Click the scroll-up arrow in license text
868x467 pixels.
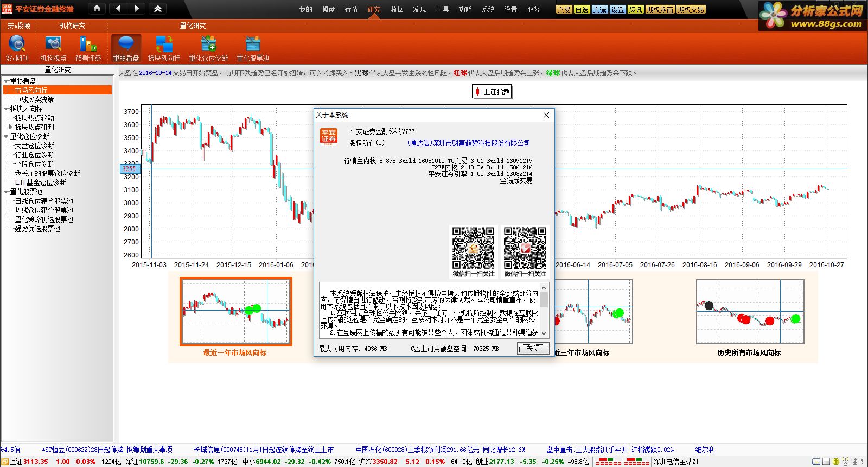pos(544,287)
